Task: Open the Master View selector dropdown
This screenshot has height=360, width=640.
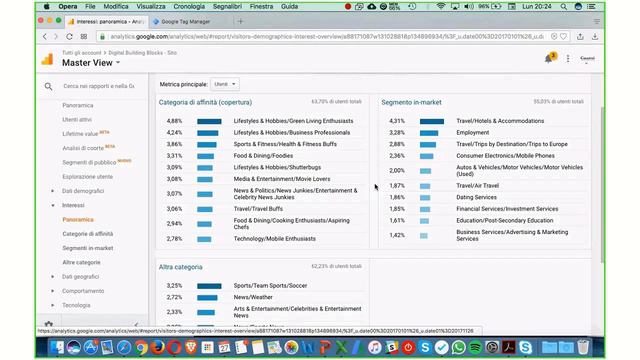Action: click(91, 63)
